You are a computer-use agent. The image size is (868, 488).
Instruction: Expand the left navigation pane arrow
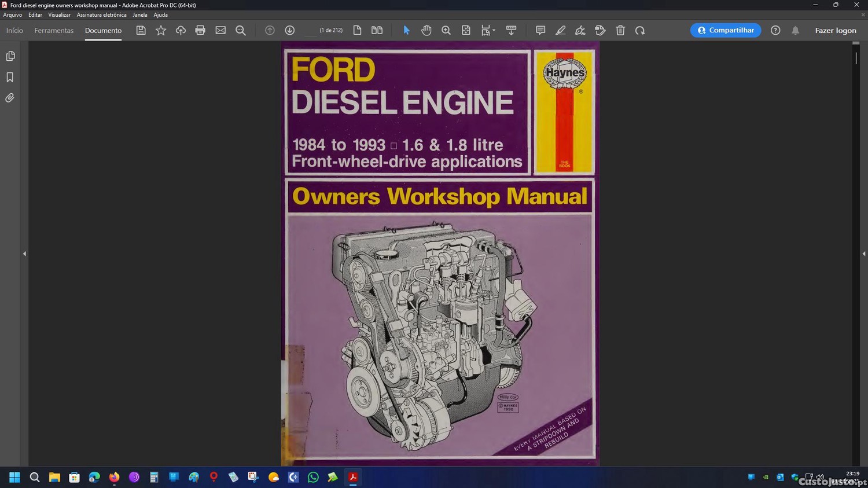pyautogui.click(x=24, y=254)
